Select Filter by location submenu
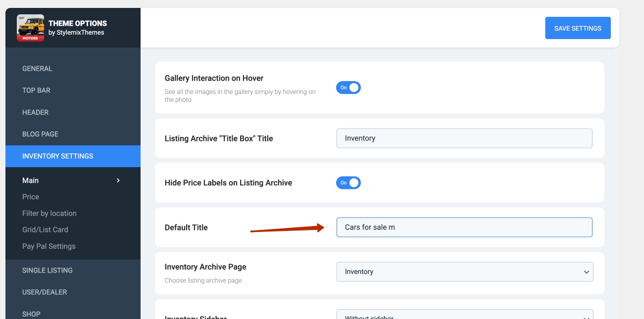Viewport: 644px width, 319px height. click(x=49, y=213)
